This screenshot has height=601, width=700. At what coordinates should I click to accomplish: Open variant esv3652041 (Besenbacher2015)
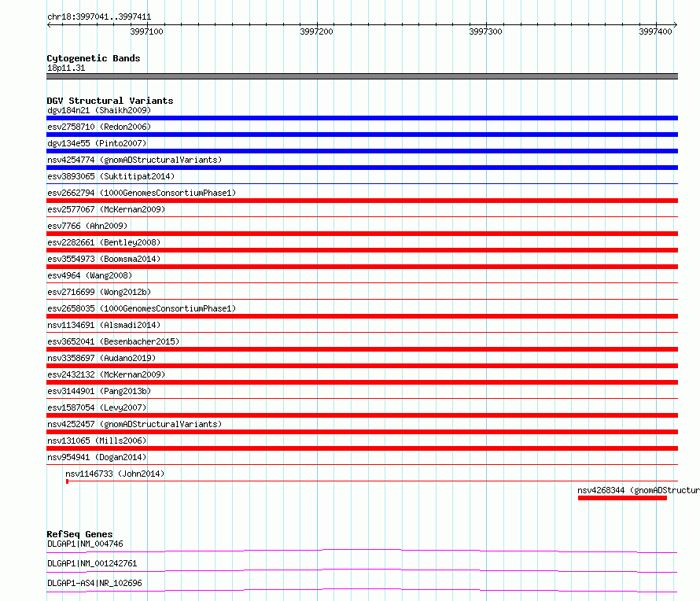pyautogui.click(x=113, y=341)
